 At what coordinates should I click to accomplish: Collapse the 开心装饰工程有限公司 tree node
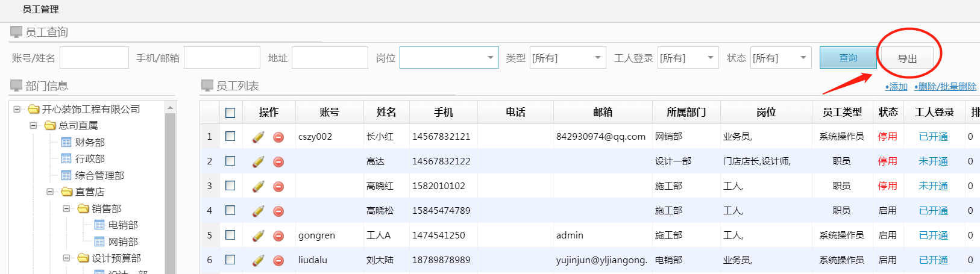tap(17, 109)
